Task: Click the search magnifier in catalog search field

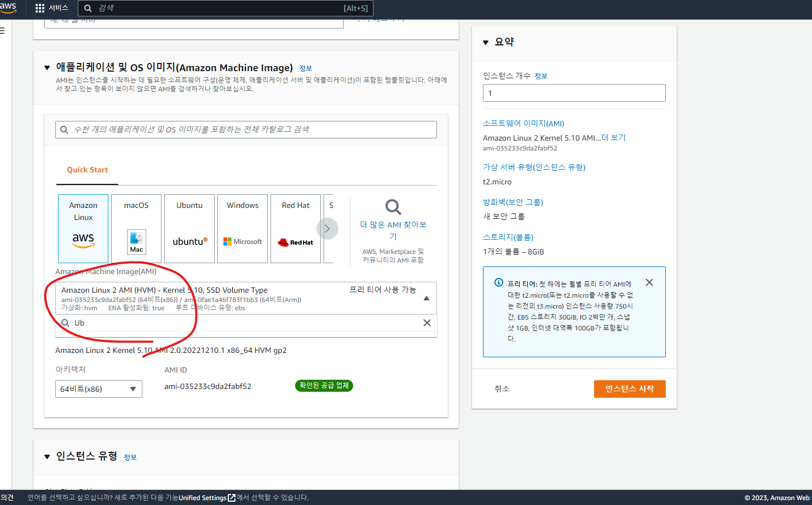Action: (65, 130)
